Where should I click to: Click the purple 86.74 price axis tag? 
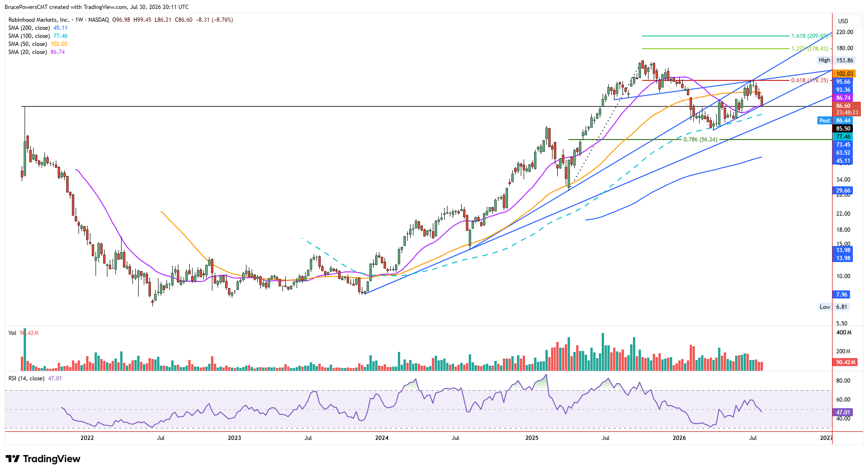coord(843,98)
